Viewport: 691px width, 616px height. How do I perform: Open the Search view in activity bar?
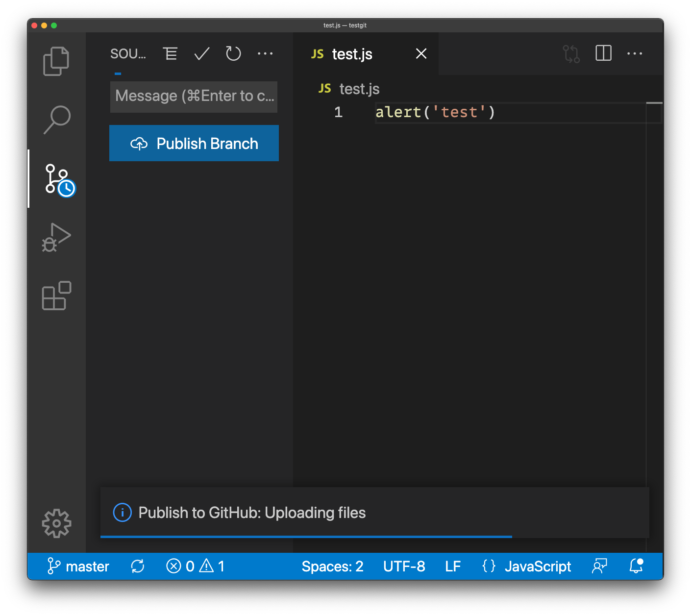point(56,120)
